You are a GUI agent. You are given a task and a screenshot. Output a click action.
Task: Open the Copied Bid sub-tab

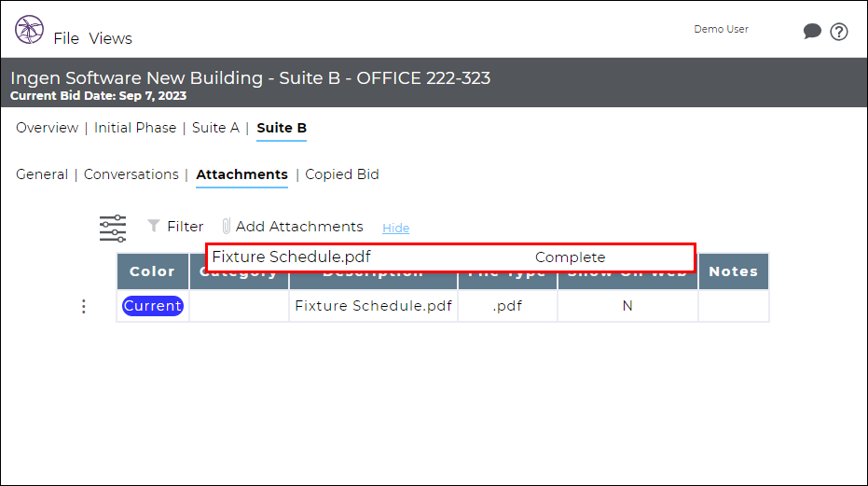tap(342, 174)
